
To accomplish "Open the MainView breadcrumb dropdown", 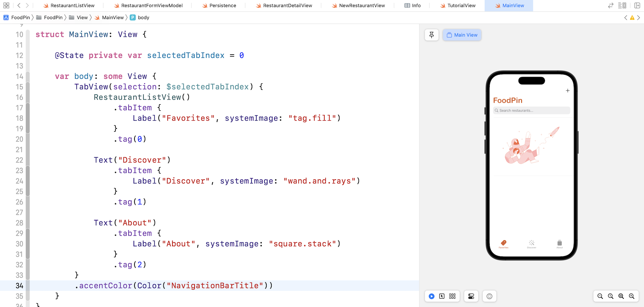I will coord(112,17).
